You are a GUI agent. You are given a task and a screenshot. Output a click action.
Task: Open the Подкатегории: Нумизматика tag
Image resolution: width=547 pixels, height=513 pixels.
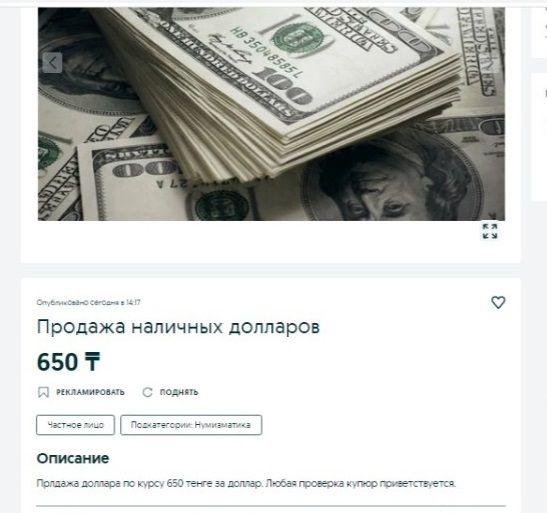(x=191, y=425)
